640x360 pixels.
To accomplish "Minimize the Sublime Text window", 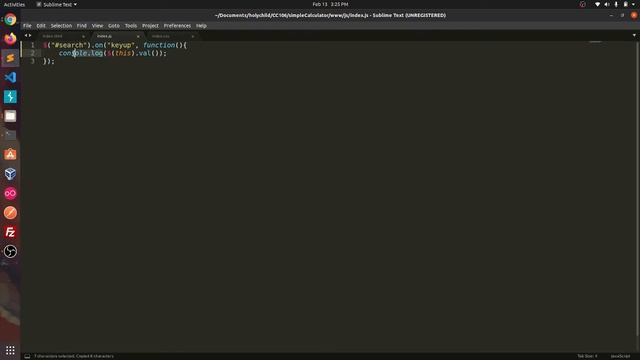I will pyautogui.click(x=611, y=15).
